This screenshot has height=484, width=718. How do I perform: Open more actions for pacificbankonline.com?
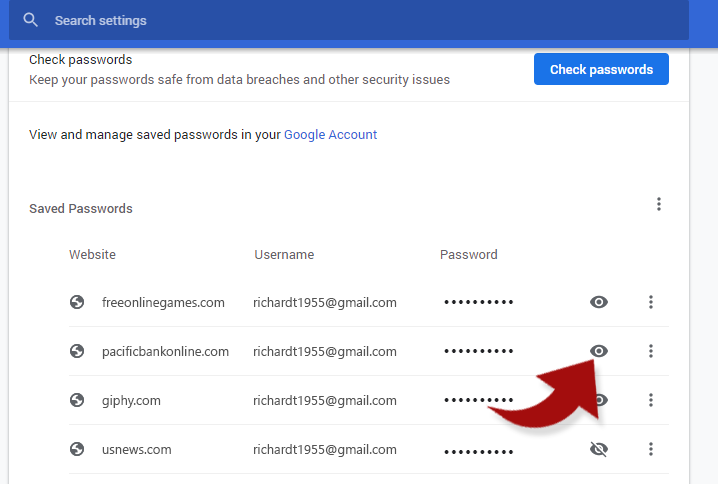pos(651,351)
